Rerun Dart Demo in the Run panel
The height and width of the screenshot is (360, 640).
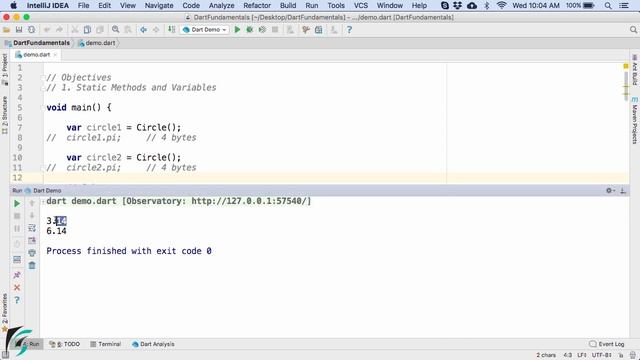17,203
